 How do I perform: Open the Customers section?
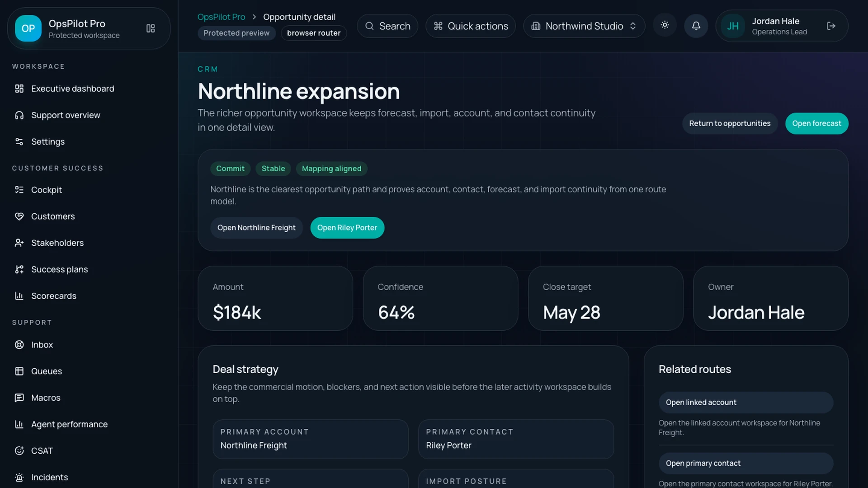point(89,216)
